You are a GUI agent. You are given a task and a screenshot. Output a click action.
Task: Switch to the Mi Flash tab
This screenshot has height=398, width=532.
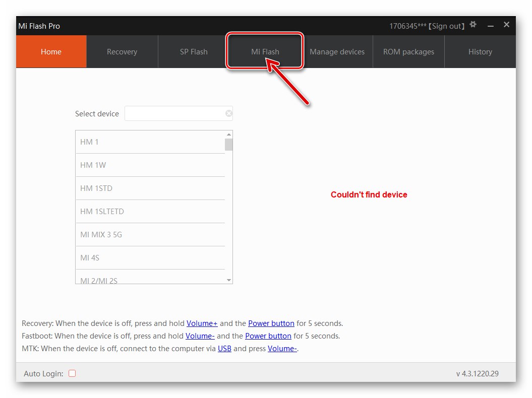click(x=265, y=51)
